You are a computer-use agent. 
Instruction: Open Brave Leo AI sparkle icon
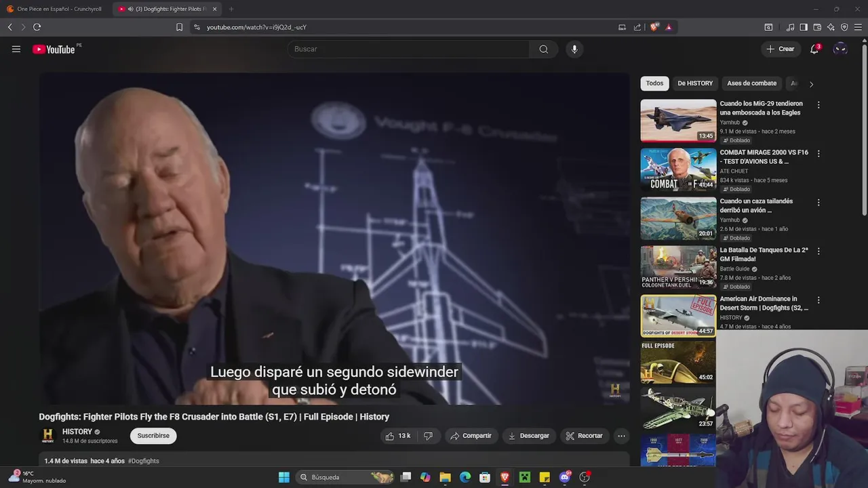(831, 27)
